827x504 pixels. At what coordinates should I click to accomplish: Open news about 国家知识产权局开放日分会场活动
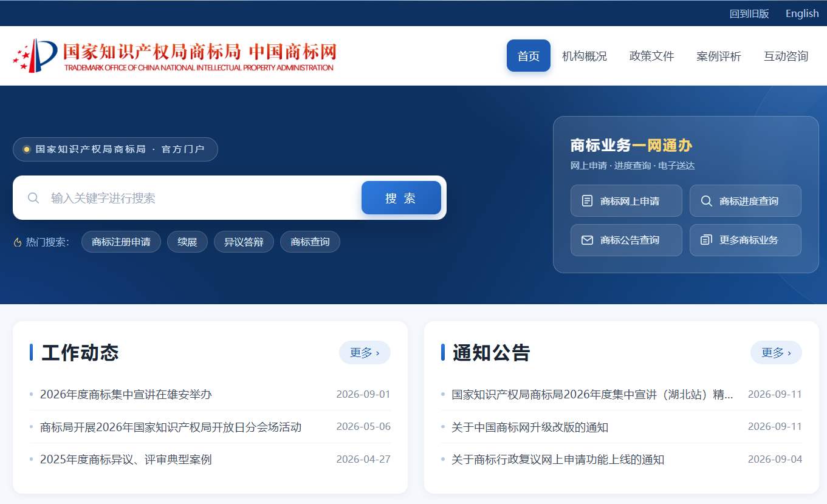[x=171, y=427]
